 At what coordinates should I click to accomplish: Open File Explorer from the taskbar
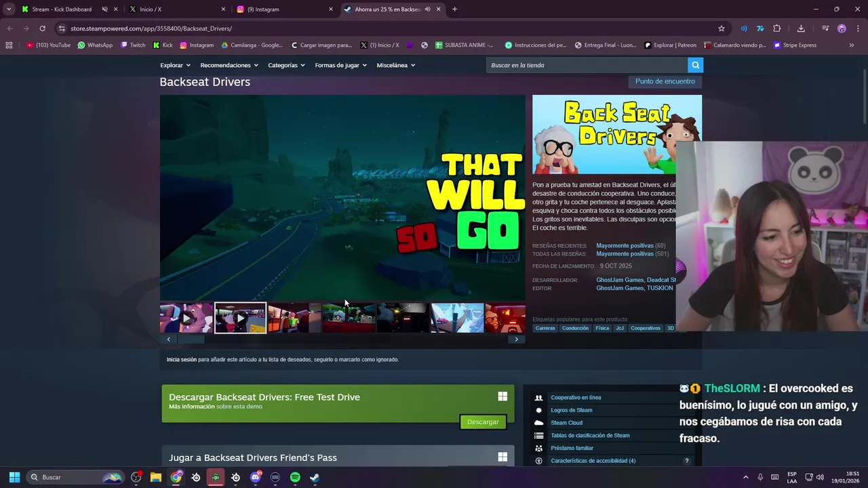(x=156, y=477)
